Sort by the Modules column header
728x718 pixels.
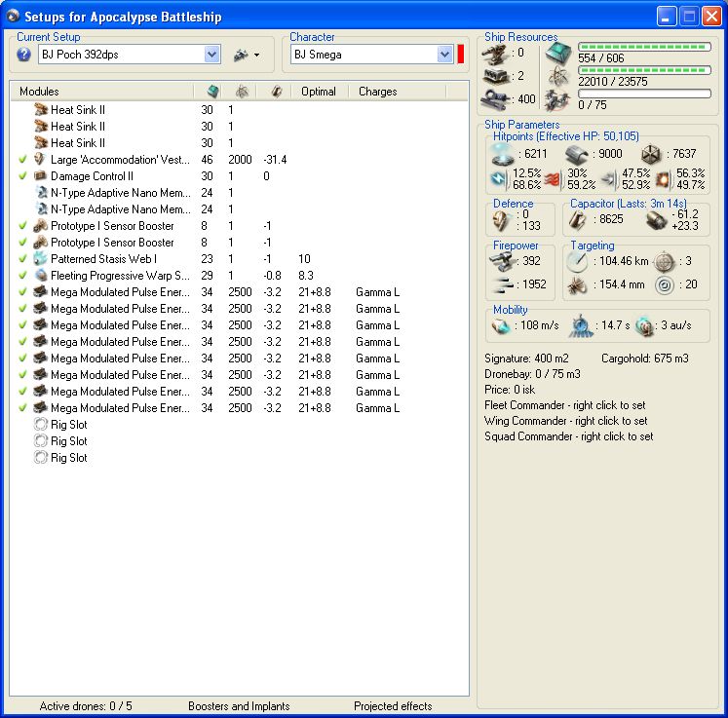click(102, 92)
